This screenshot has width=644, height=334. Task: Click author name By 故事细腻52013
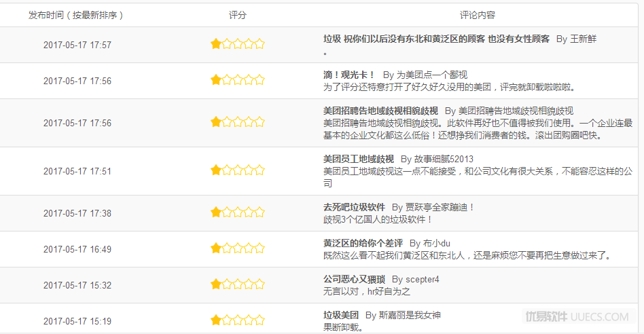pos(437,159)
